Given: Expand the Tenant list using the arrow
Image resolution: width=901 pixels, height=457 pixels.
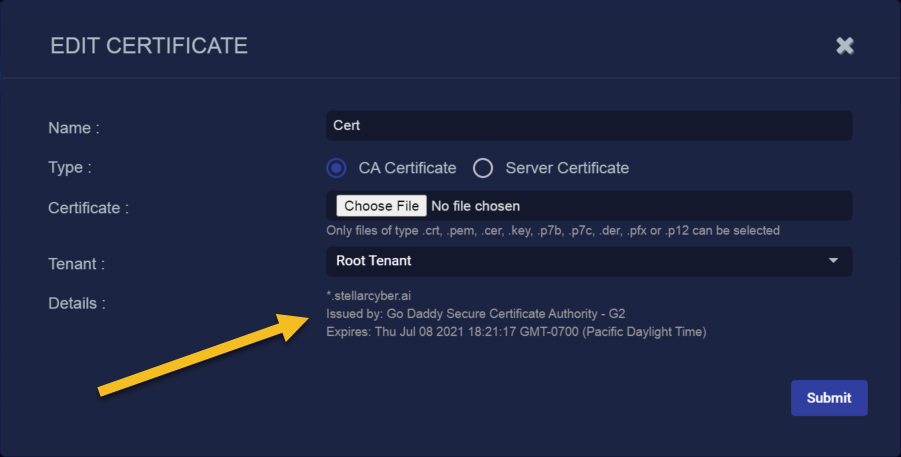Looking at the screenshot, I should tap(833, 261).
